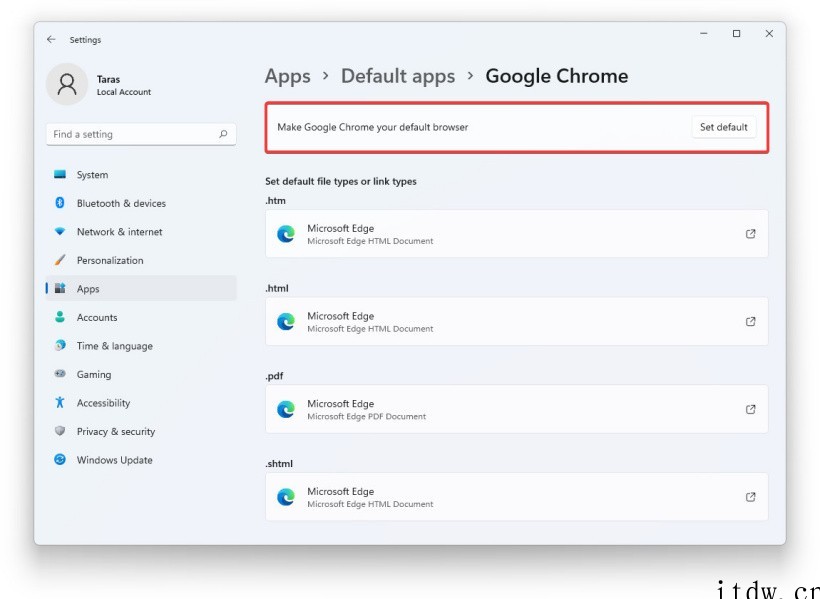Click the Accessibility figure icon
Viewport: 820px width, 599px height.
[x=60, y=402]
